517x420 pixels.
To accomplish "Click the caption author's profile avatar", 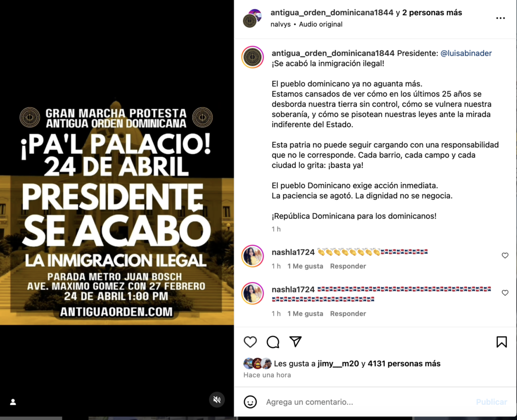I will [252, 58].
